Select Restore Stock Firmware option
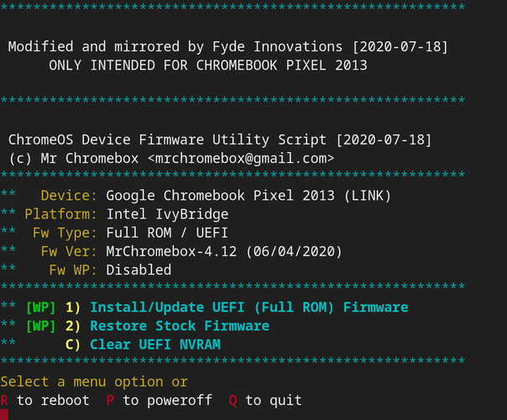The image size is (507, 420). click(180, 326)
